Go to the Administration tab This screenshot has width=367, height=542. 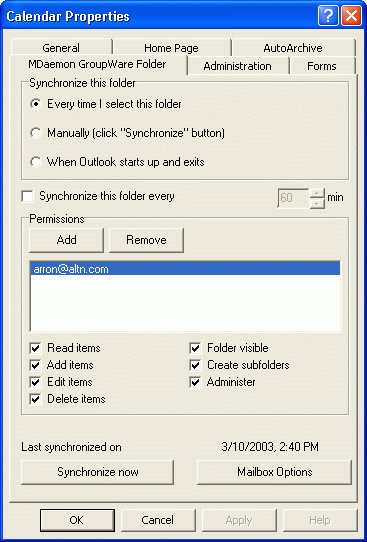pos(238,66)
